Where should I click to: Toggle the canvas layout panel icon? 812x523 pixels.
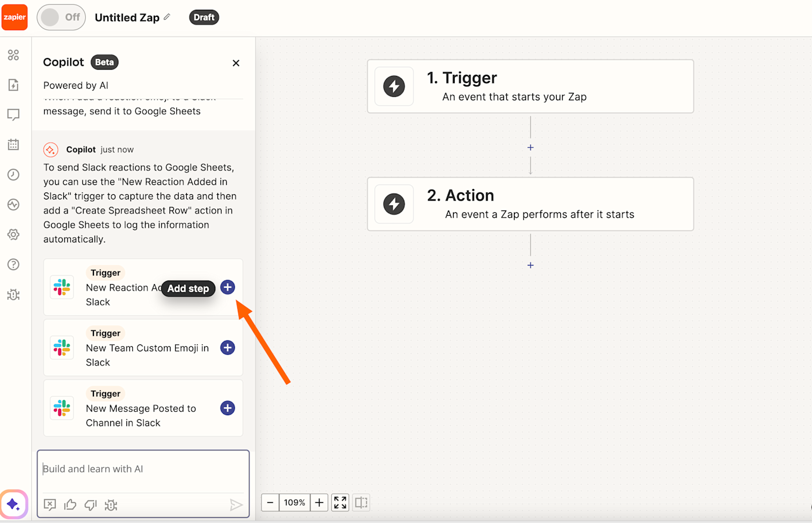click(361, 503)
